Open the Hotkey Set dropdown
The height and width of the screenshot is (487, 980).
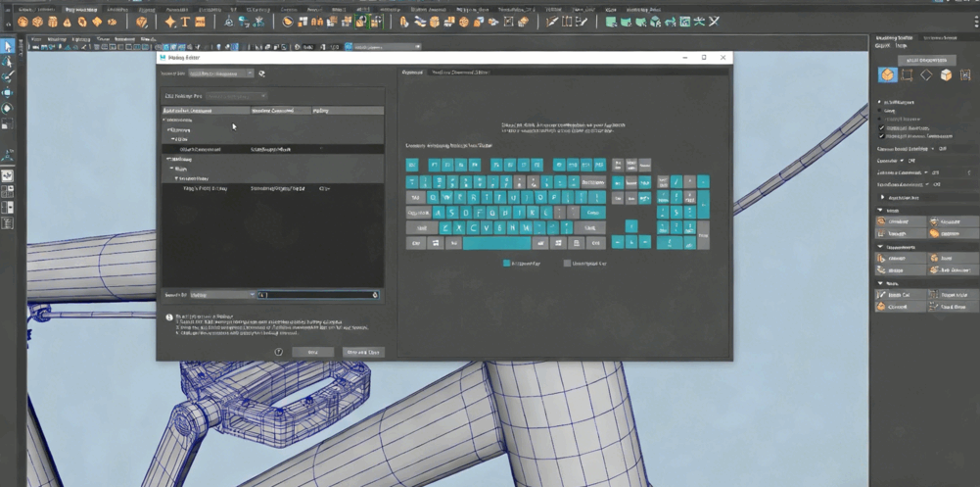220,73
